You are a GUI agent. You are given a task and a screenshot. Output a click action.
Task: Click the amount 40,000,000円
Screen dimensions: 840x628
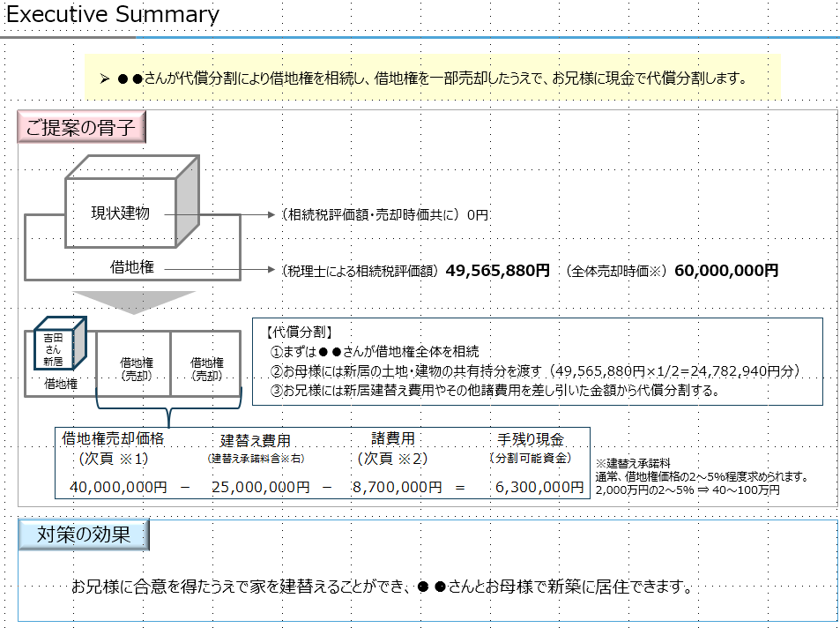118,488
